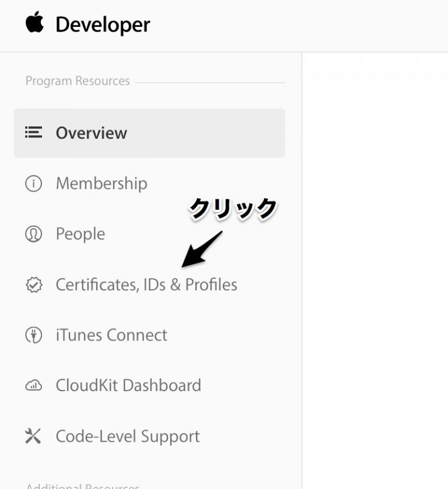Open the Membership section

click(101, 184)
